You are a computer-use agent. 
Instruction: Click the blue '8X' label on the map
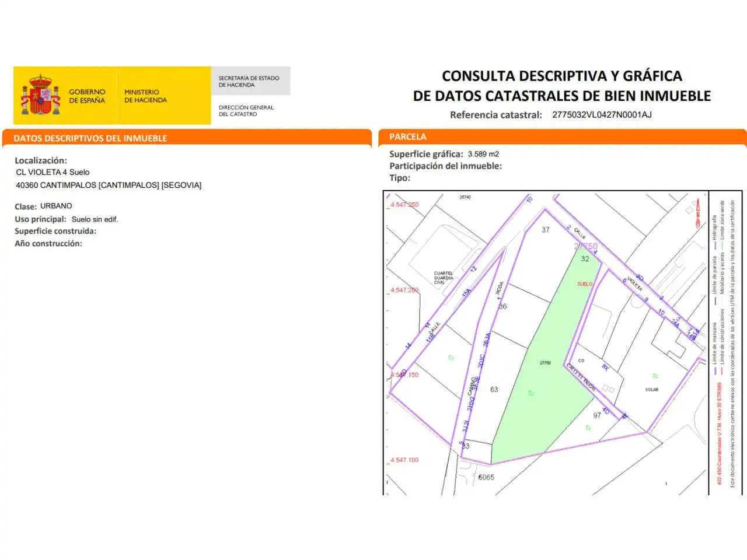[605, 367]
